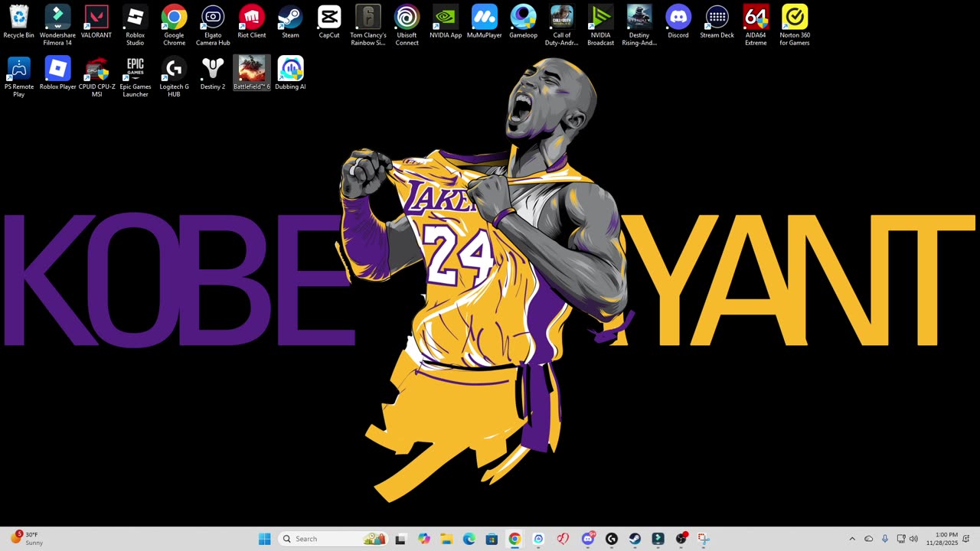Image resolution: width=980 pixels, height=551 pixels.
Task: Open the Windows Start menu
Action: pos(265,539)
